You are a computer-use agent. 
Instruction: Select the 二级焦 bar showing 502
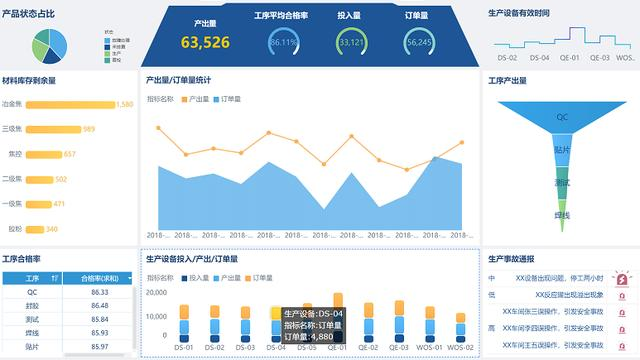pos(40,180)
